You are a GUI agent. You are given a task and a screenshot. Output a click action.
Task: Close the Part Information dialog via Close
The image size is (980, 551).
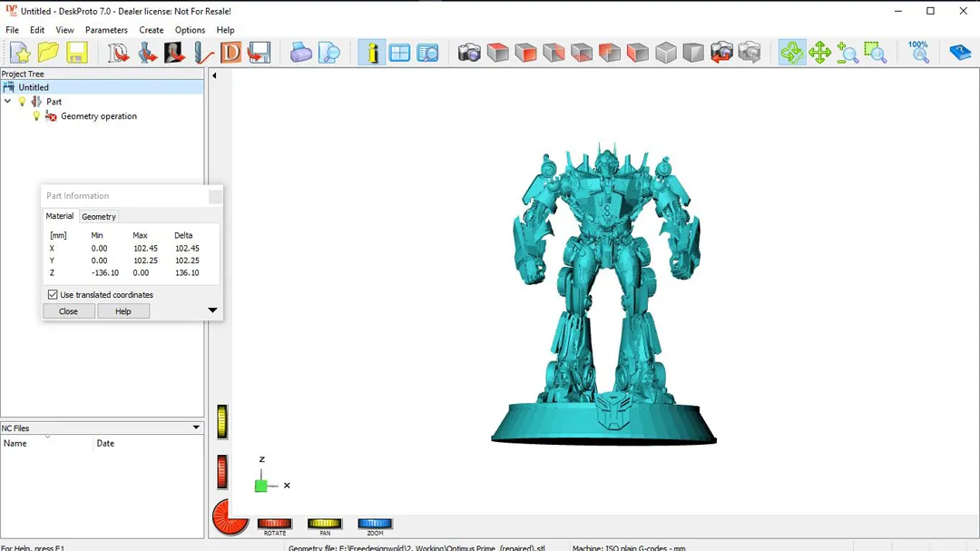pos(69,311)
